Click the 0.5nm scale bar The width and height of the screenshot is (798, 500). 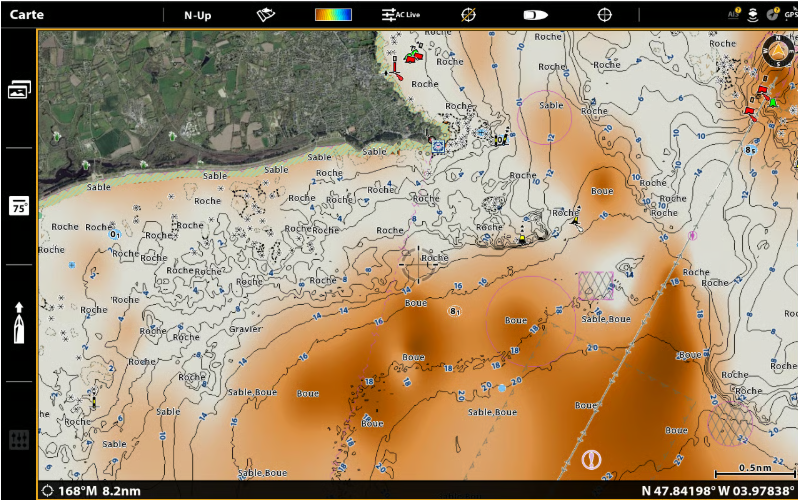click(x=755, y=471)
